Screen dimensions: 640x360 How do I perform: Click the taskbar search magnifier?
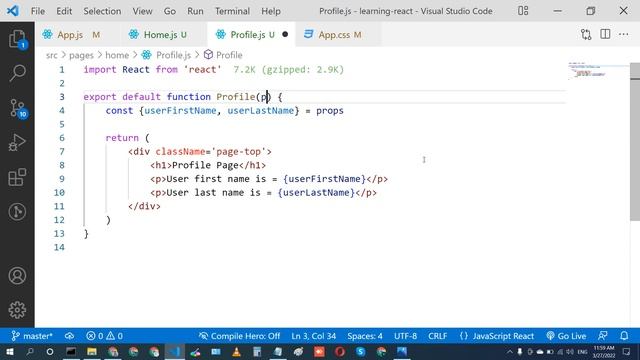point(30,351)
